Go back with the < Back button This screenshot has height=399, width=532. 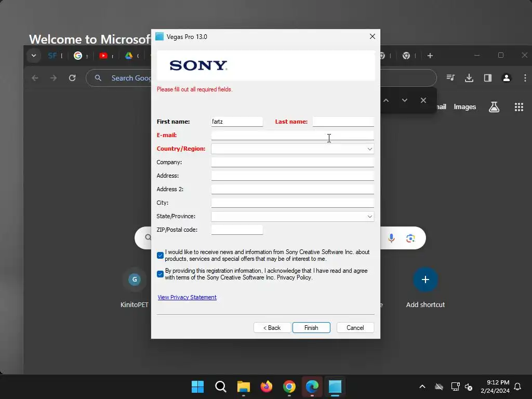[272, 327]
